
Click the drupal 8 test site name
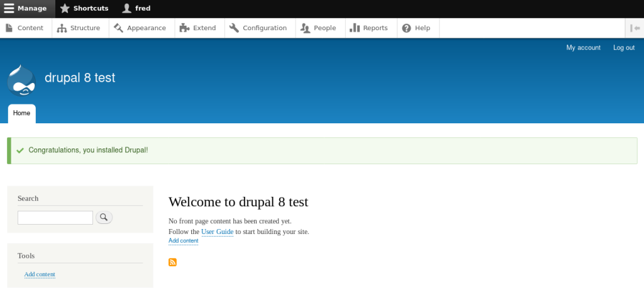80,77
